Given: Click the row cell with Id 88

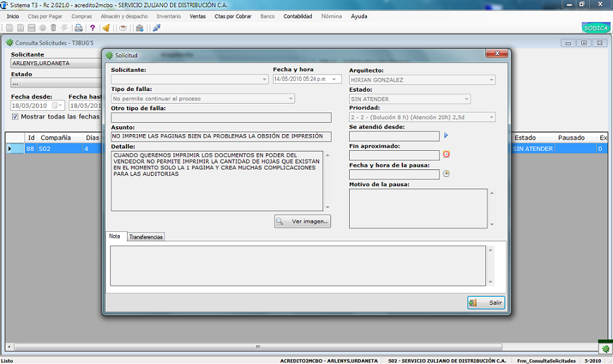Looking at the screenshot, I should coord(30,148).
